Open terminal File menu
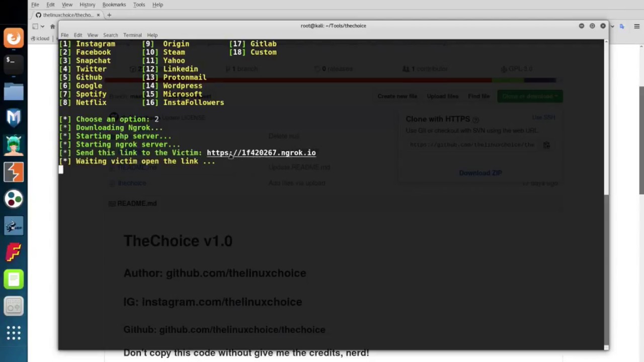The height and width of the screenshot is (362, 644). tap(65, 35)
